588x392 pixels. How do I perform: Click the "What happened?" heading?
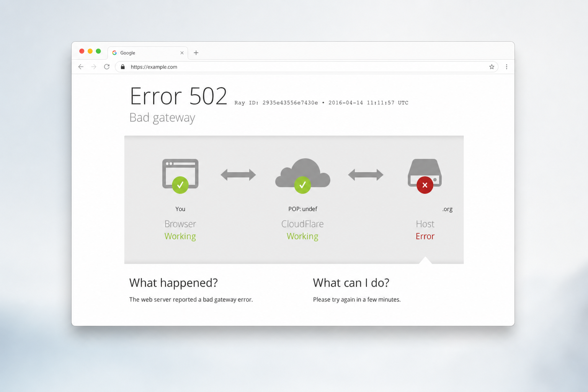pyautogui.click(x=173, y=283)
